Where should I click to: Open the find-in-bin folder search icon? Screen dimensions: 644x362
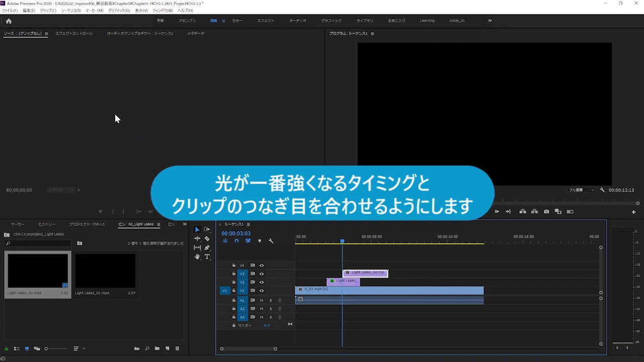(x=79, y=243)
